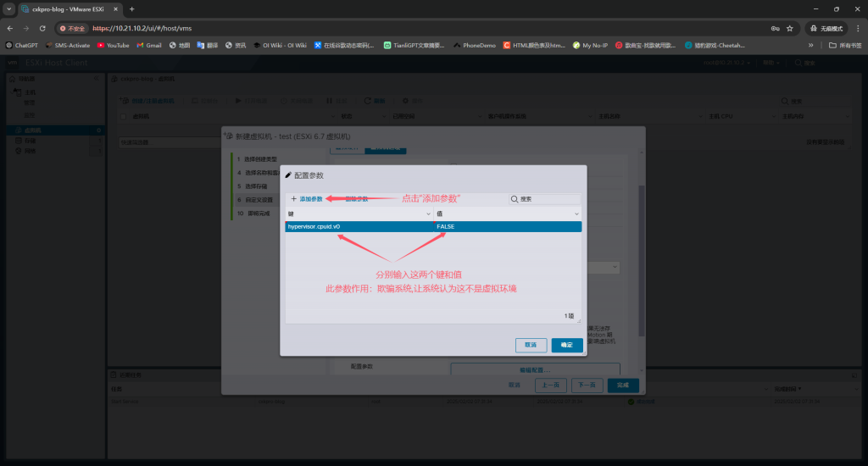
Task: Click 下一页 in the new VM wizard
Action: click(x=587, y=385)
